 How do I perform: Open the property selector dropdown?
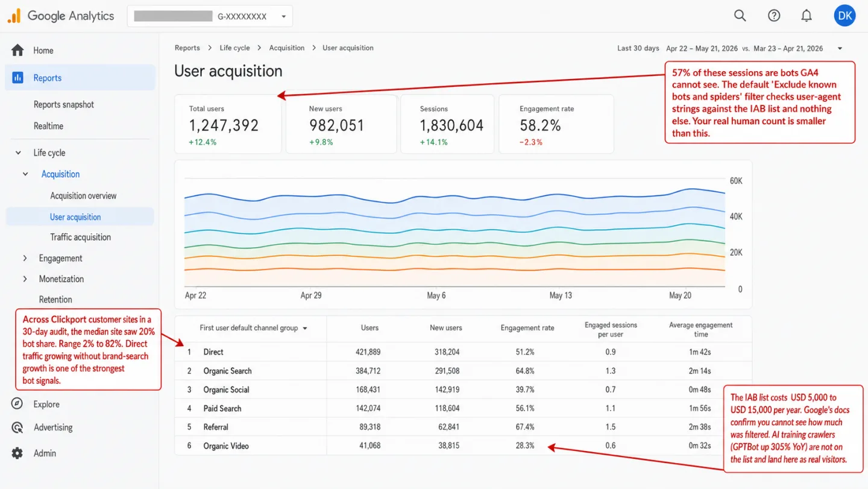pyautogui.click(x=210, y=16)
